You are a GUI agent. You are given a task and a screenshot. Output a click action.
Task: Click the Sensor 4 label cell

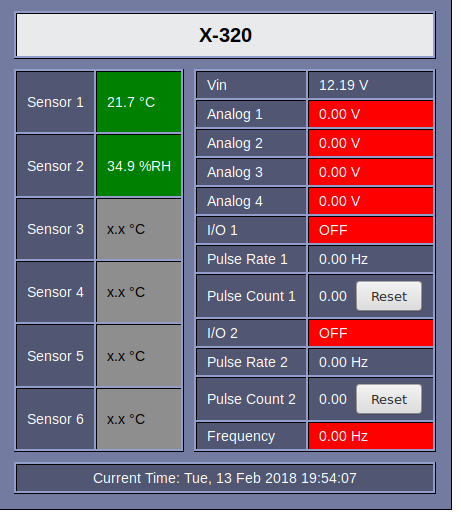pos(55,292)
